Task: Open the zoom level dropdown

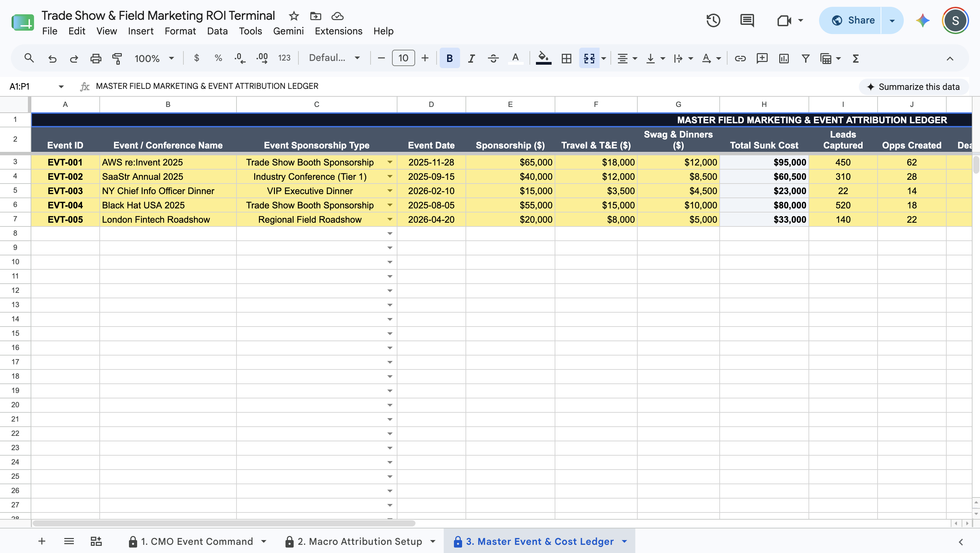Action: point(154,58)
